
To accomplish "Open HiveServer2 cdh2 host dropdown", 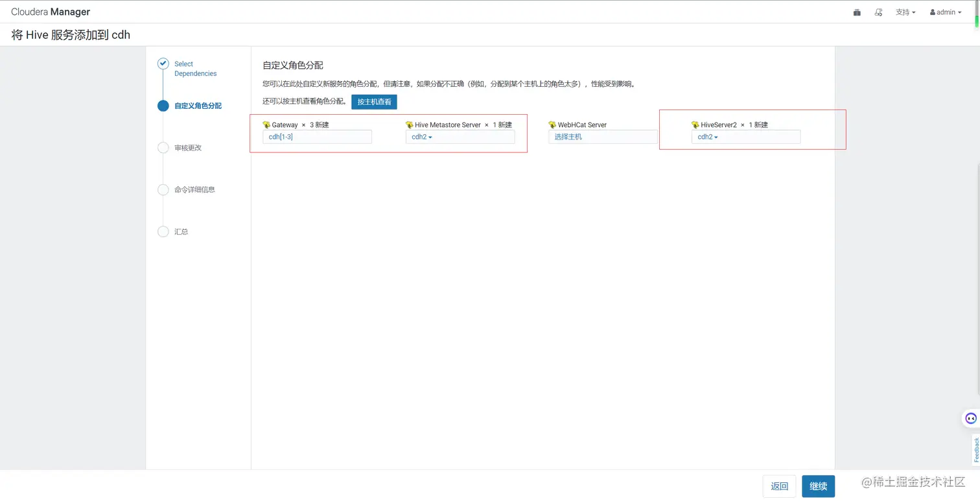I will 746,137.
